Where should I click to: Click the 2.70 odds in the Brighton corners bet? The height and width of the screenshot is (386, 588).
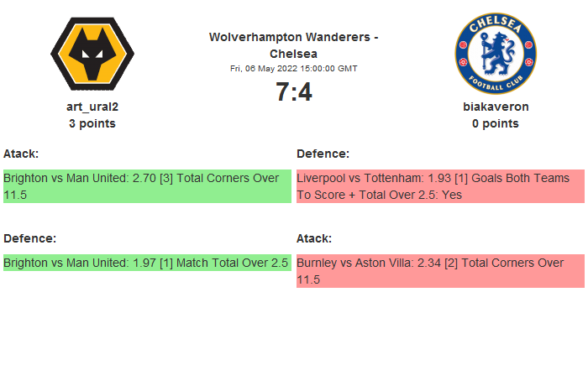click(145, 178)
